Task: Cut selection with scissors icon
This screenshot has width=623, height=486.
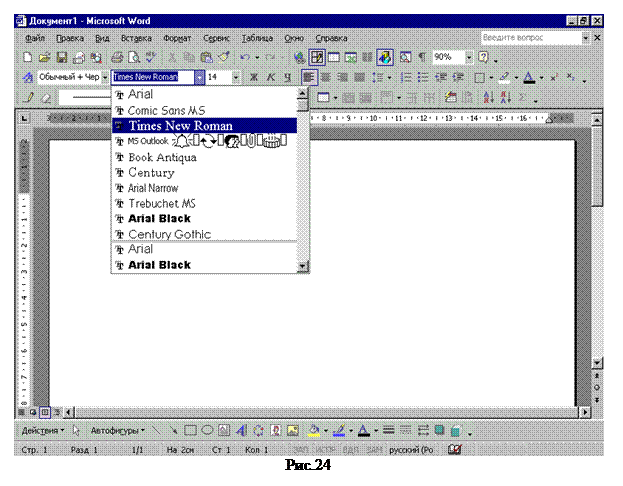Action: [172, 58]
